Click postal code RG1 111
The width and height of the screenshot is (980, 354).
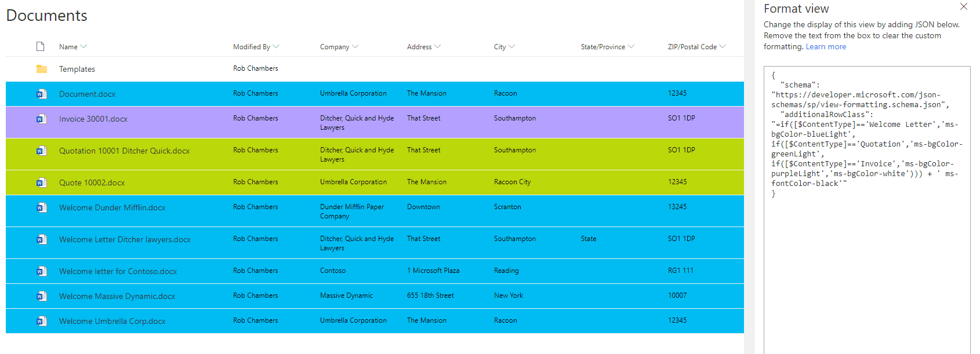[681, 271]
